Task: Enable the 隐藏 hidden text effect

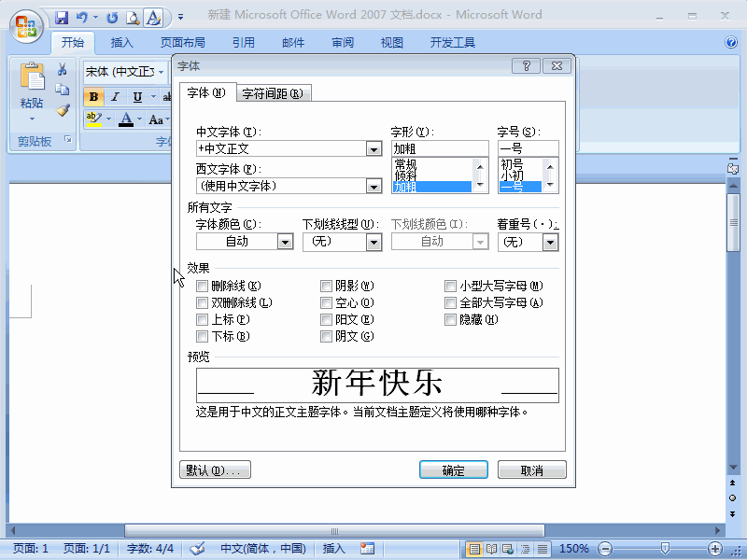Action: (x=450, y=319)
